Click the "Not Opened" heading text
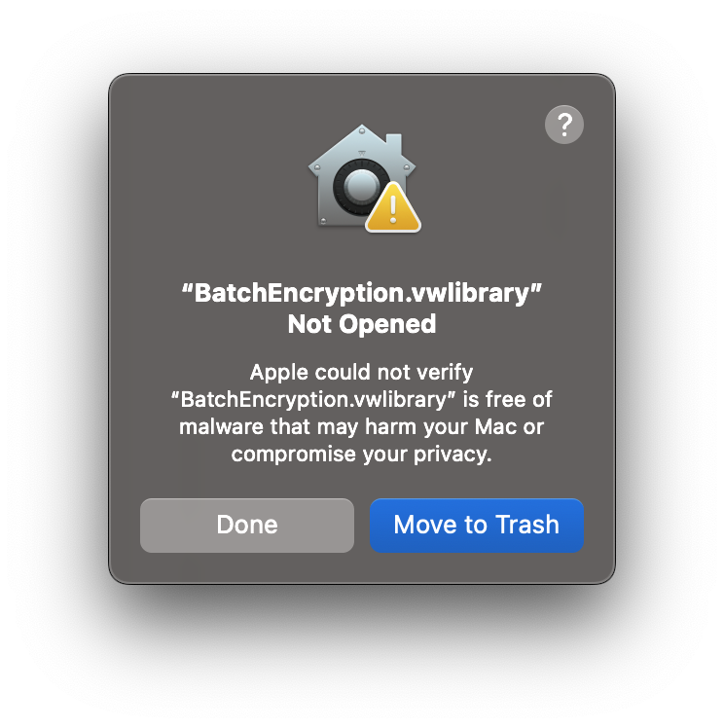This screenshot has width=724, height=728. (362, 324)
